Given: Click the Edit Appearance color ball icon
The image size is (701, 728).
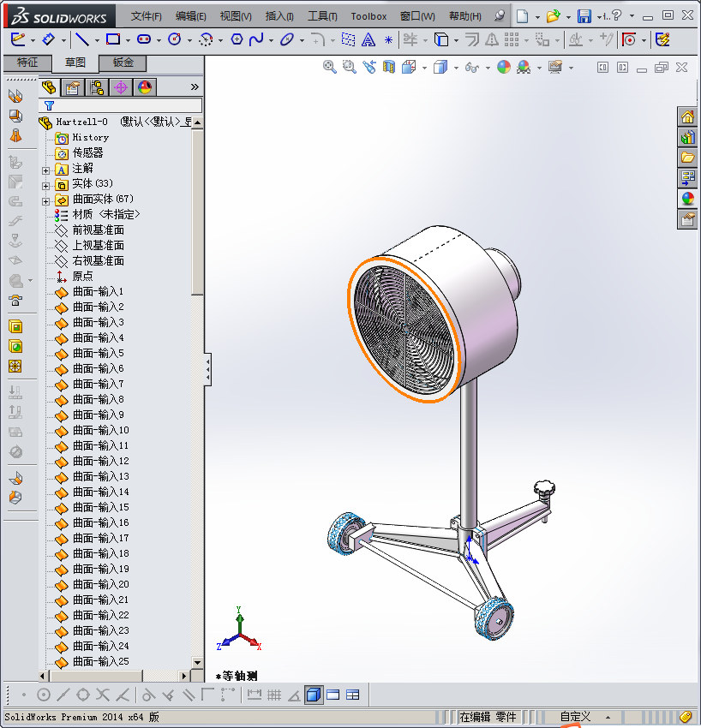Looking at the screenshot, I should [x=504, y=68].
